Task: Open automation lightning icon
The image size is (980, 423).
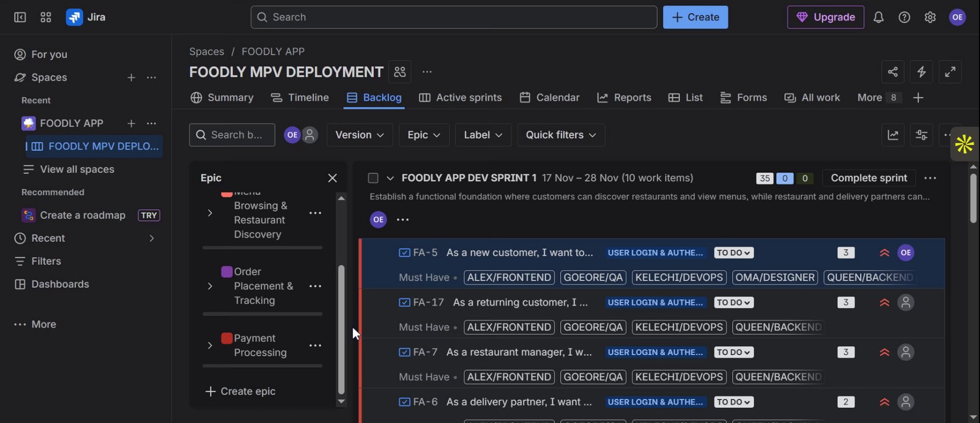Action: pyautogui.click(x=921, y=72)
